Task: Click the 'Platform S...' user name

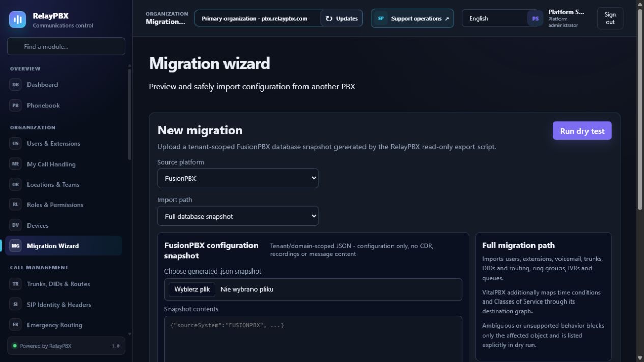Action: (x=566, y=12)
